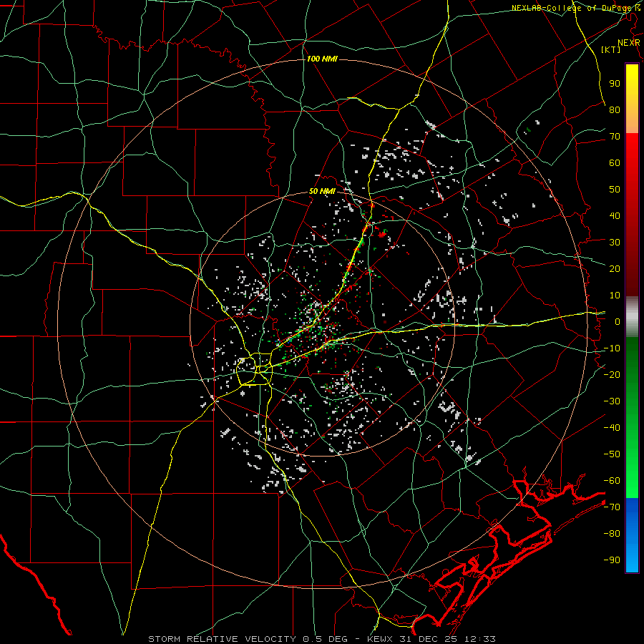Click the NEXR label above the scale

629,42
